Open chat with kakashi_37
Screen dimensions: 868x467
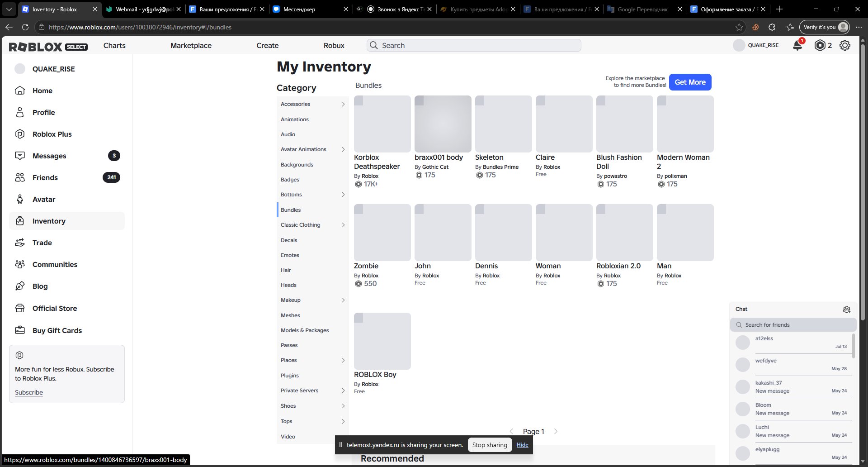(793, 387)
